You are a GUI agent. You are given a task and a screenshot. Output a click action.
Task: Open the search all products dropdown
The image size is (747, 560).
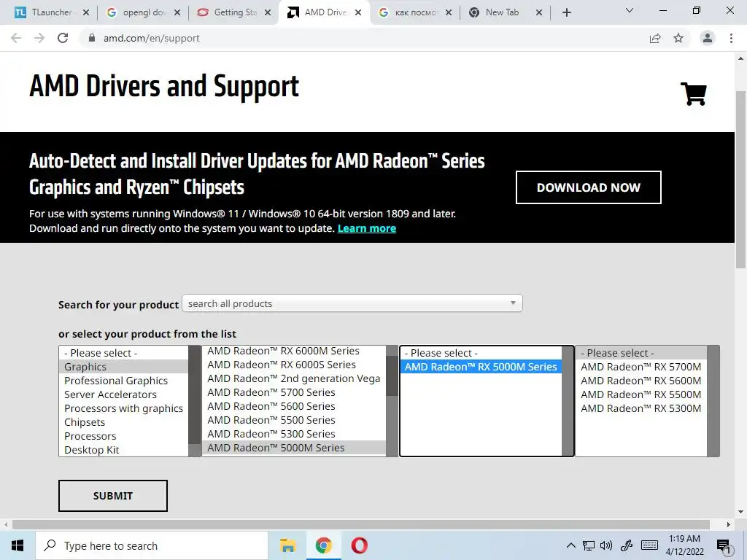click(x=352, y=303)
